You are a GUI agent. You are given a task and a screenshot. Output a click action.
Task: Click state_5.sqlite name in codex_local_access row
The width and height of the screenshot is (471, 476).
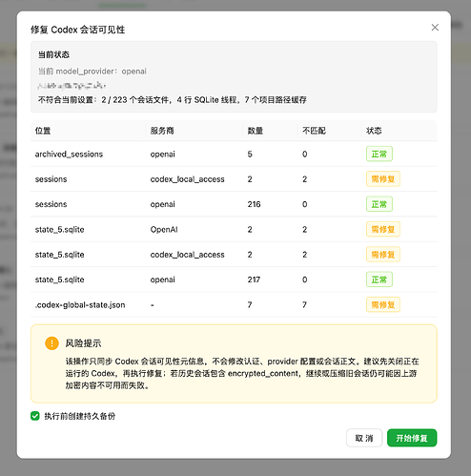tap(60, 255)
